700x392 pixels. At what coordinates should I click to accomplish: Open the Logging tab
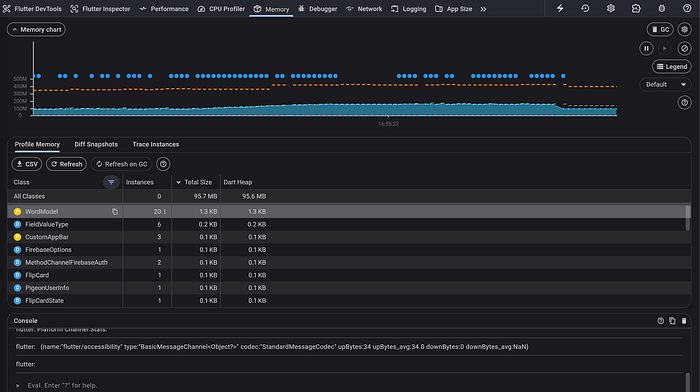coord(408,9)
